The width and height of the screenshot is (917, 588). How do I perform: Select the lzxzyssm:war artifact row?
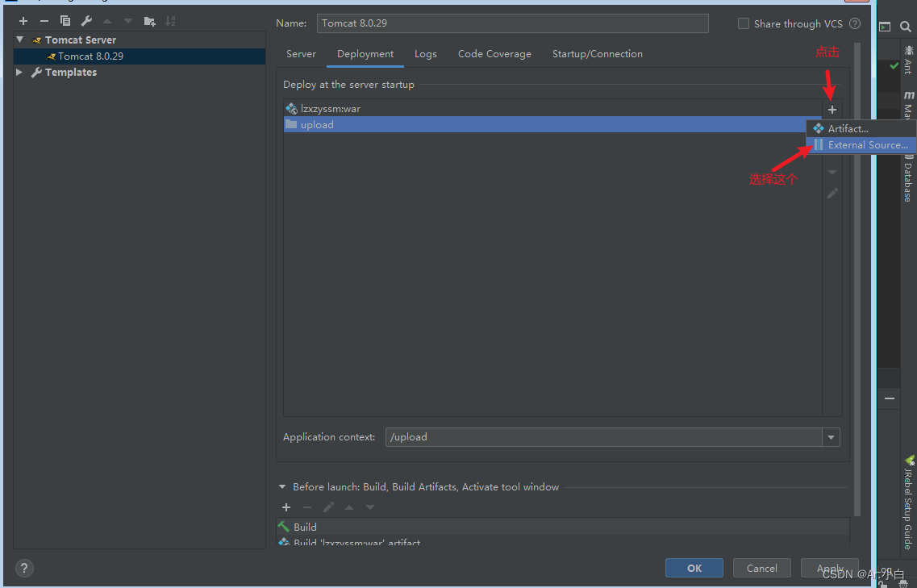pyautogui.click(x=552, y=109)
